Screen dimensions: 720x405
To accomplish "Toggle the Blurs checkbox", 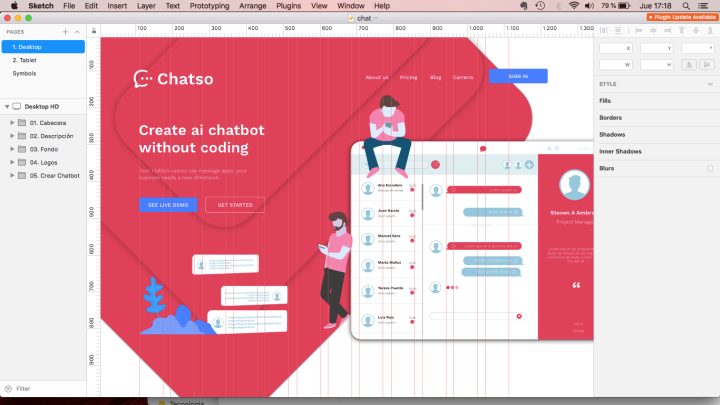I will [710, 169].
